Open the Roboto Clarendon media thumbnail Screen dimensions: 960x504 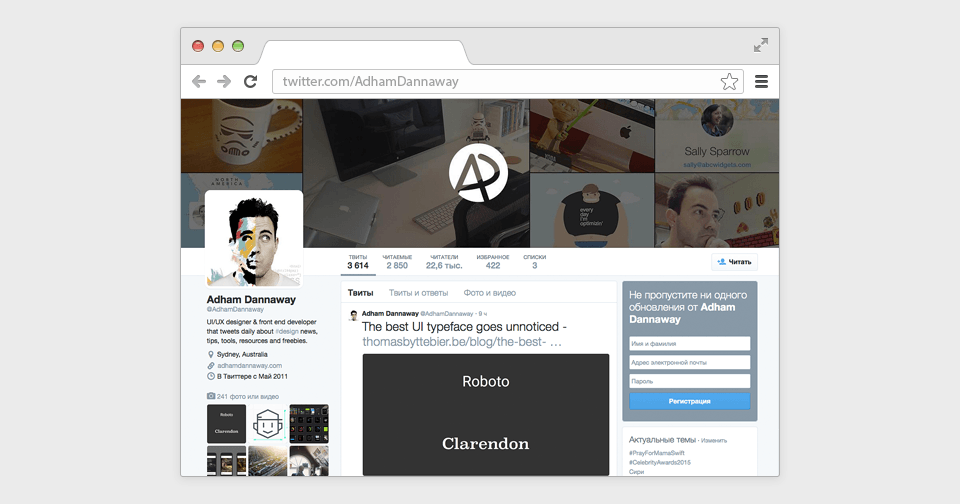tap(227, 423)
